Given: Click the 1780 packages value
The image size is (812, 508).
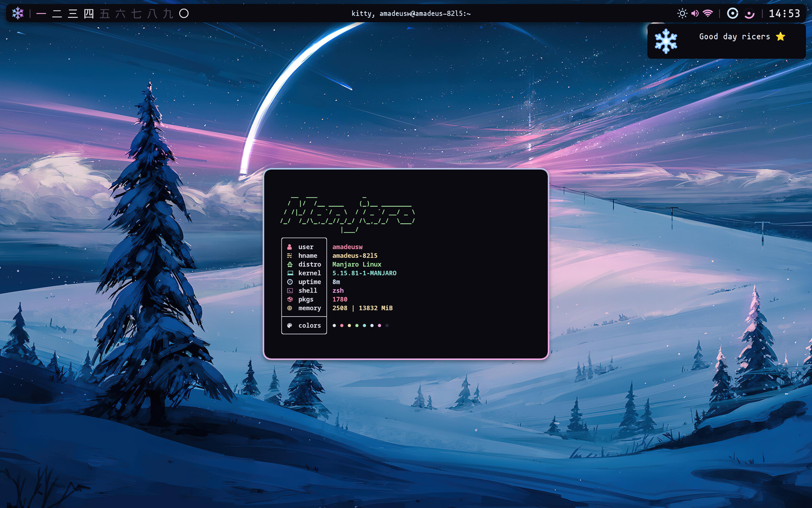Looking at the screenshot, I should (x=340, y=299).
